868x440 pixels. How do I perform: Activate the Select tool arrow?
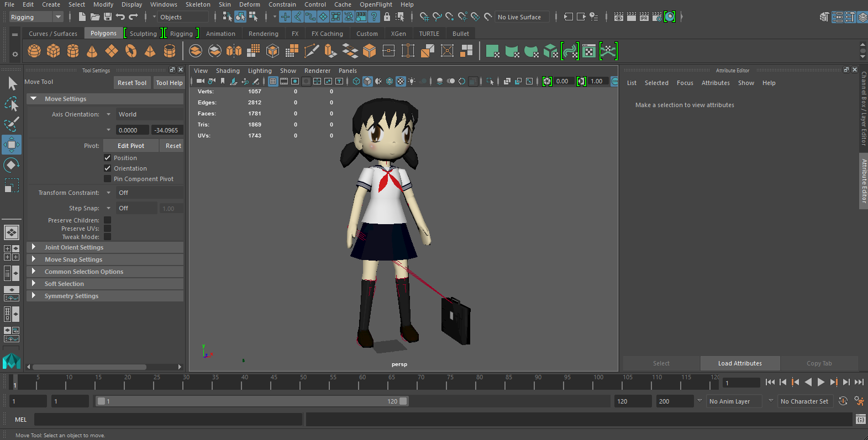[x=12, y=83]
